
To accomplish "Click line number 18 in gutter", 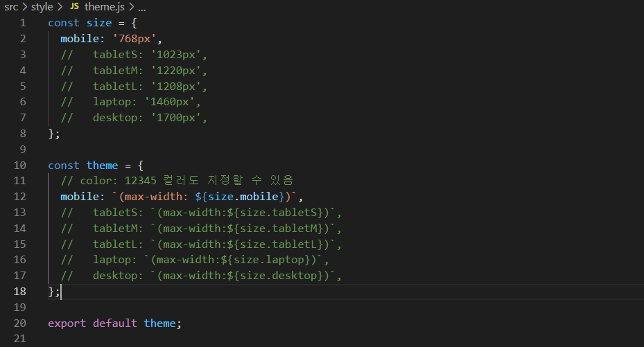I will click(x=19, y=292).
